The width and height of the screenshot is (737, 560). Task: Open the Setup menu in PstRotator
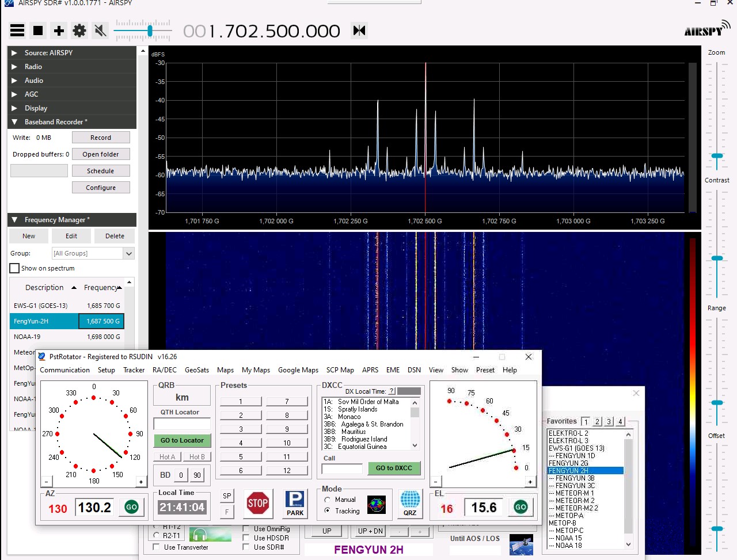pyautogui.click(x=107, y=370)
